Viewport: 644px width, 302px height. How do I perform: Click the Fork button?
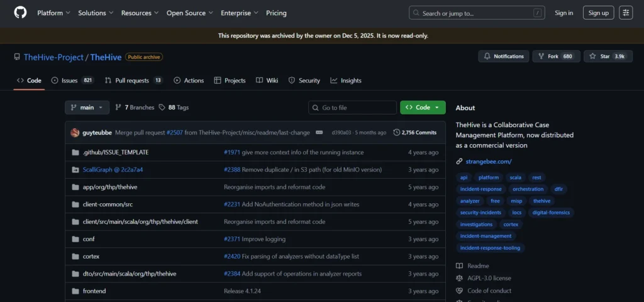click(556, 56)
